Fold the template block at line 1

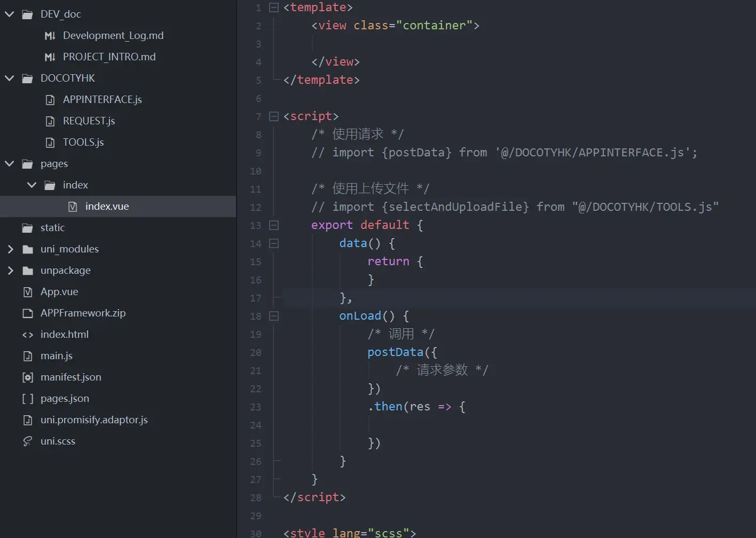[274, 7]
